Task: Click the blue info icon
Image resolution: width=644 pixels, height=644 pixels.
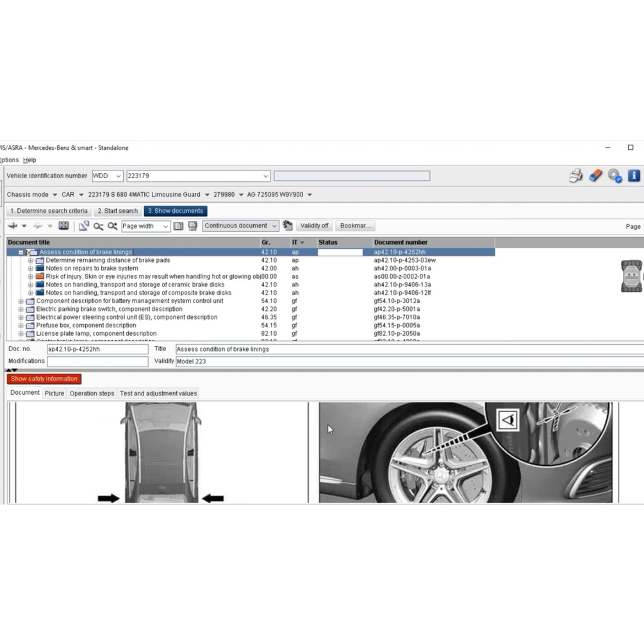Action: coord(634,176)
